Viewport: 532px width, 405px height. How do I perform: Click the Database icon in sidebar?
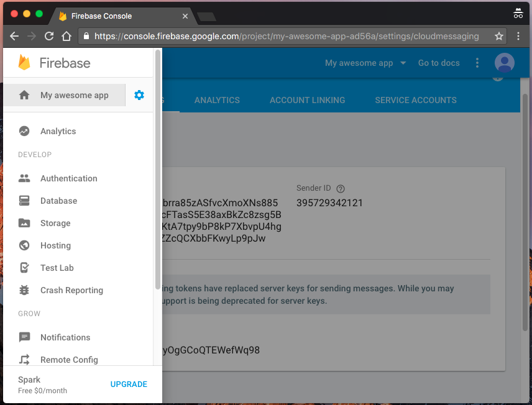[24, 201]
